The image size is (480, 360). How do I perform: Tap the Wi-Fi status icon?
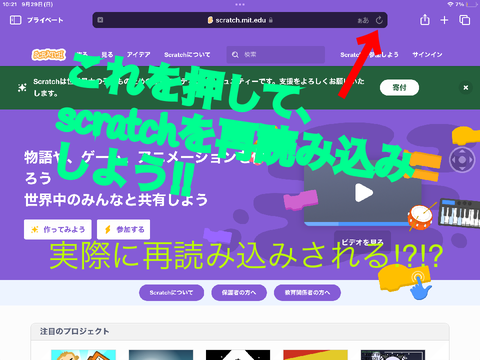pyautogui.click(x=451, y=4)
